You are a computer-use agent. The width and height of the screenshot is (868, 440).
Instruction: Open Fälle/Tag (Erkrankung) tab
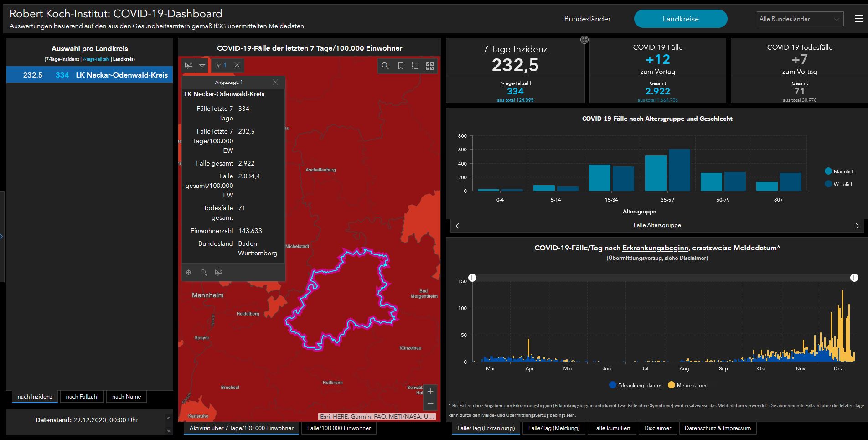click(x=486, y=428)
